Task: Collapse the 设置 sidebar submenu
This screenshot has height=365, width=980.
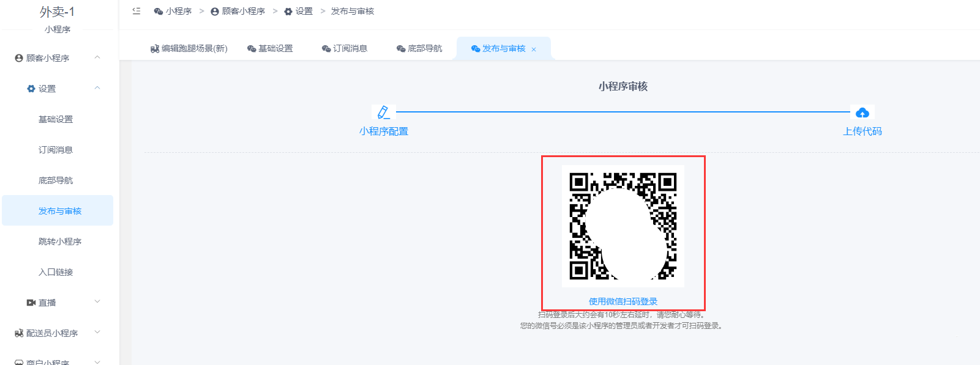Action: click(x=97, y=88)
